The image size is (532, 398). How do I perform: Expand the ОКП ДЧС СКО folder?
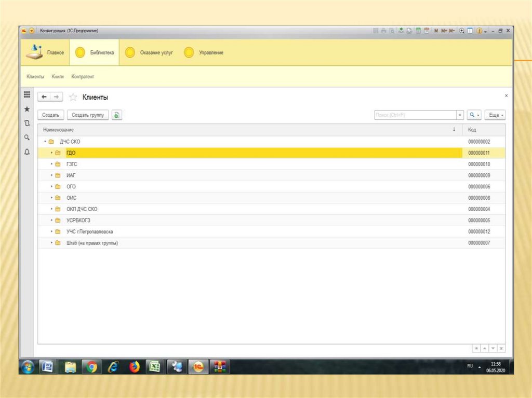tap(51, 209)
